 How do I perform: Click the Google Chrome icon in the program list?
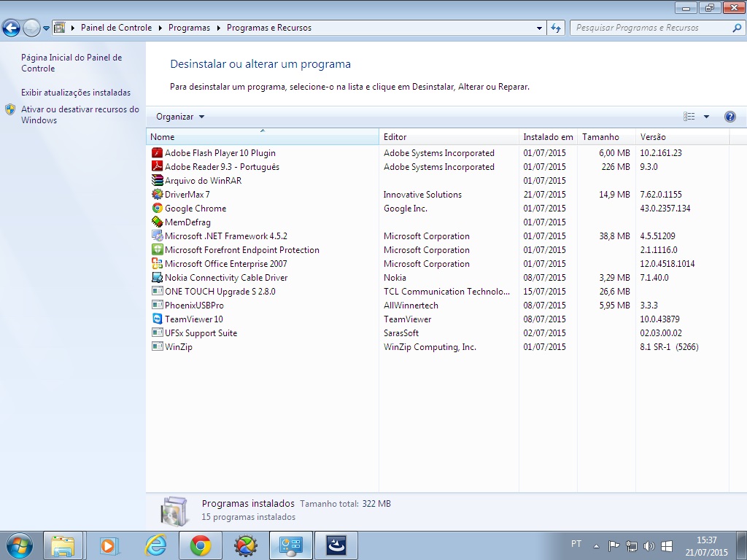(158, 208)
